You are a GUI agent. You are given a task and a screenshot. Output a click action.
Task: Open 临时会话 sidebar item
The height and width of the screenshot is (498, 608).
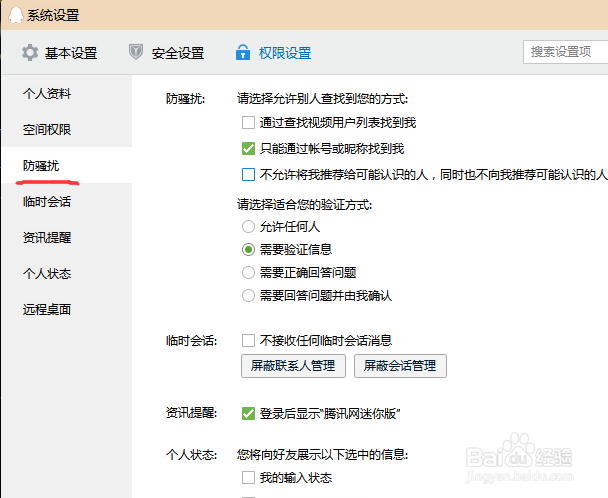pyautogui.click(x=47, y=202)
